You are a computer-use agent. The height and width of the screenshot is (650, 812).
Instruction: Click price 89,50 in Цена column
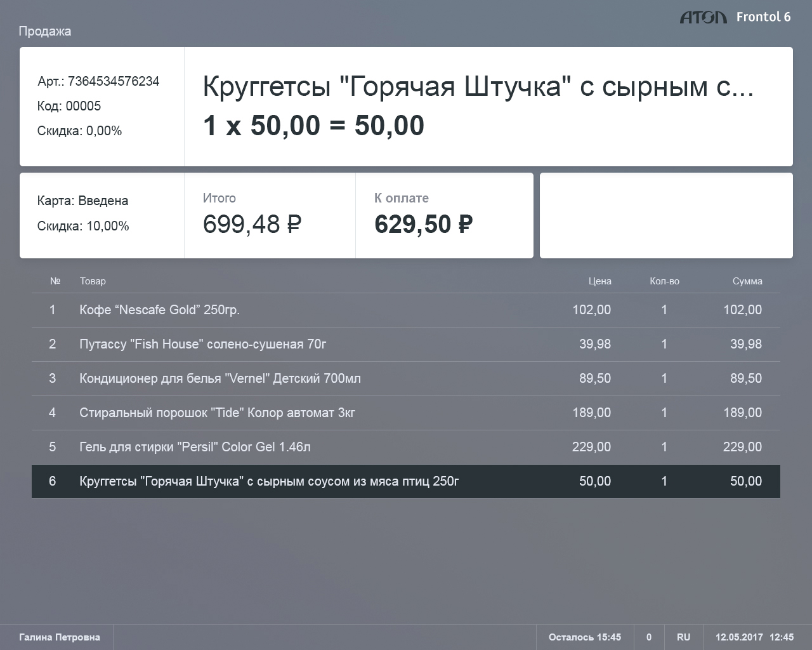click(595, 378)
